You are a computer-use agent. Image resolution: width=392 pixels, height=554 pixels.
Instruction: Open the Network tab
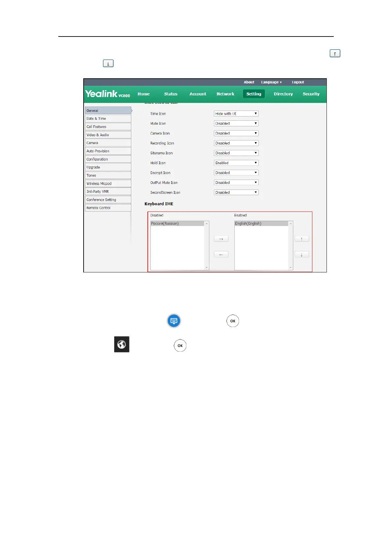click(x=225, y=94)
